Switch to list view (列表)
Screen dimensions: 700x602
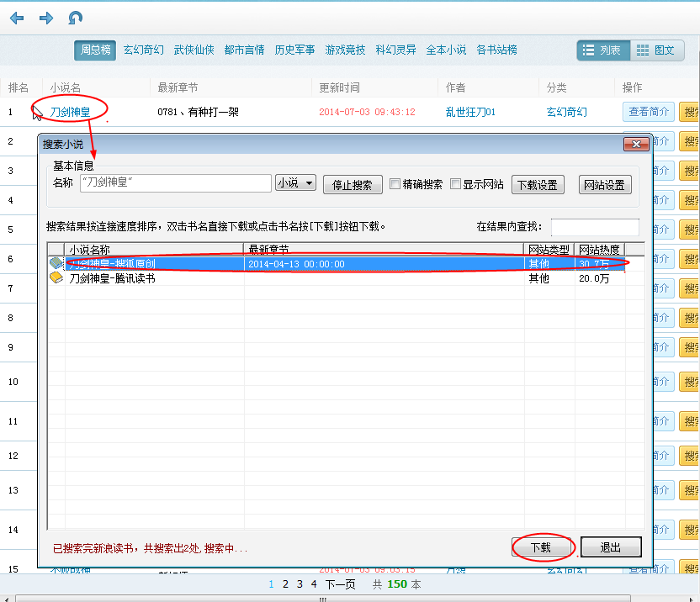pyautogui.click(x=603, y=50)
